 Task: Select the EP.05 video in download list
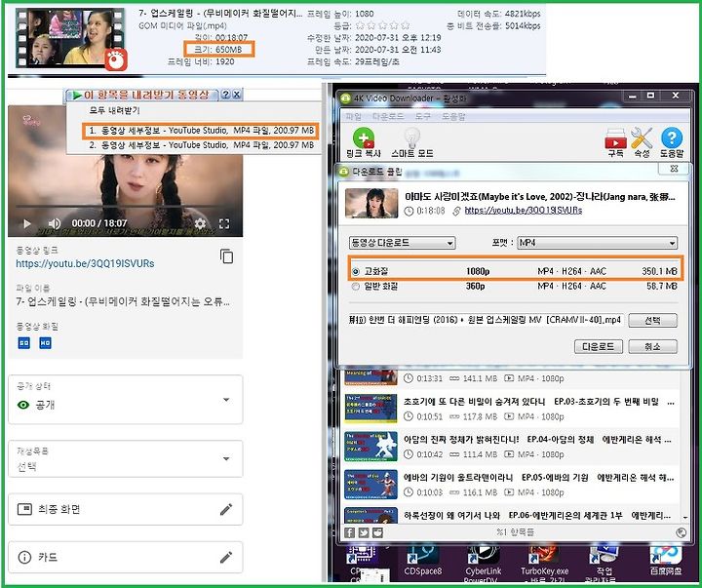tap(510, 485)
